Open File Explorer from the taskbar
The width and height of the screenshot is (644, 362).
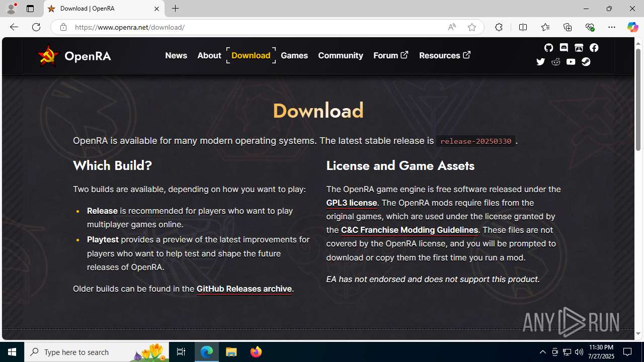(x=231, y=352)
